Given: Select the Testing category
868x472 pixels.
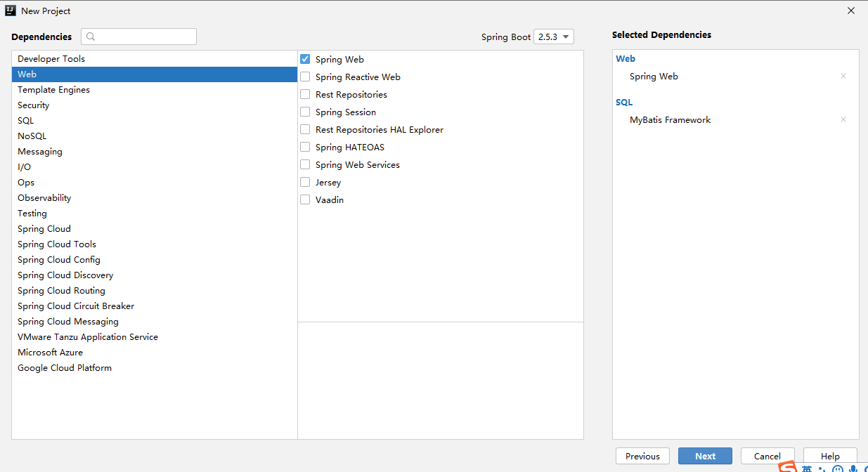Looking at the screenshot, I should point(155,213).
